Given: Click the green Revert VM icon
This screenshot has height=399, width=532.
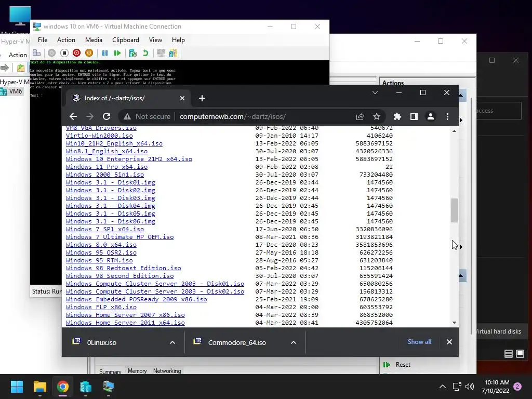Looking at the screenshot, I should coord(145,53).
